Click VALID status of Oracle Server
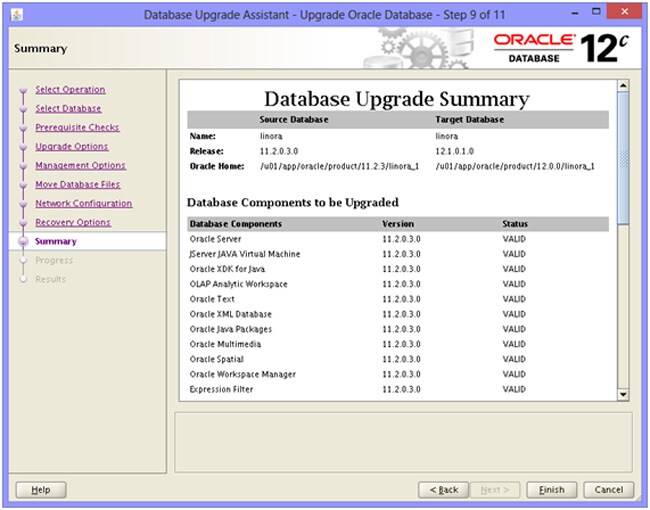 click(514, 239)
